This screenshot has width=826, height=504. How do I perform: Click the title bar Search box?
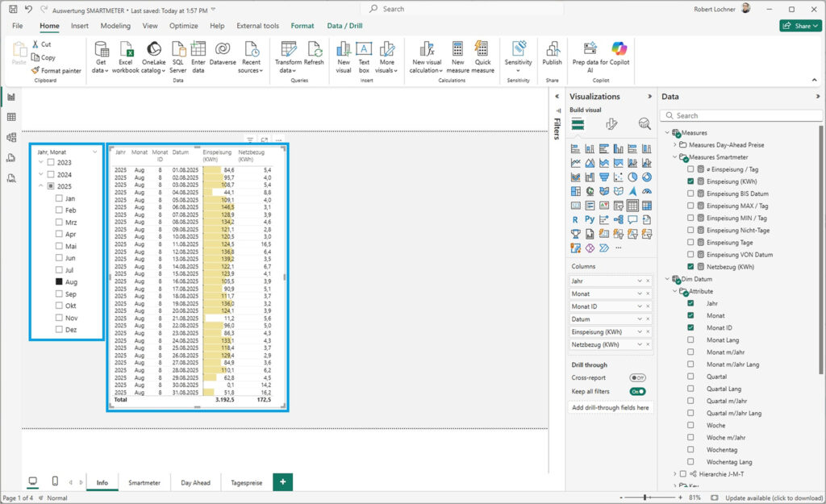tap(464, 9)
